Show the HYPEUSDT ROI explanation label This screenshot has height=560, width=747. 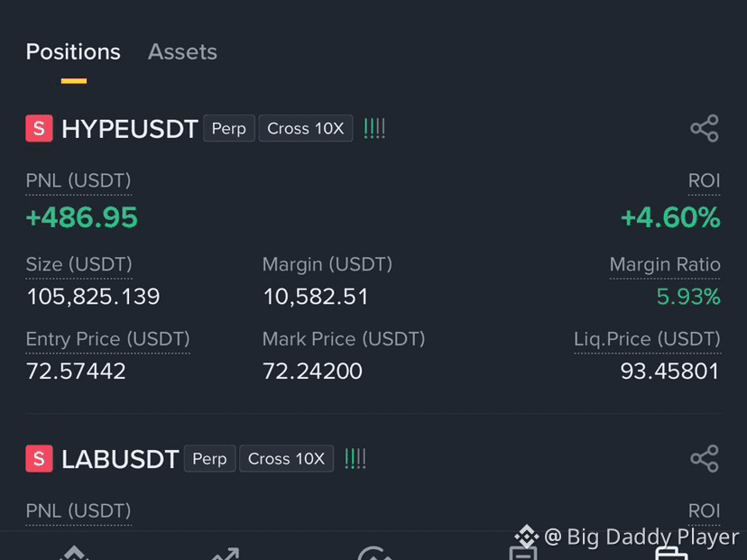click(x=704, y=181)
